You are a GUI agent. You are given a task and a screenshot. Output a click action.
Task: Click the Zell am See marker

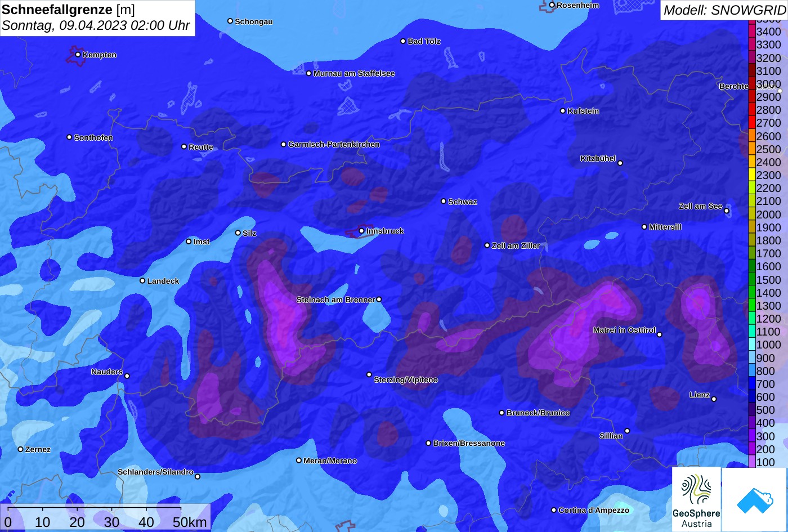(727, 211)
